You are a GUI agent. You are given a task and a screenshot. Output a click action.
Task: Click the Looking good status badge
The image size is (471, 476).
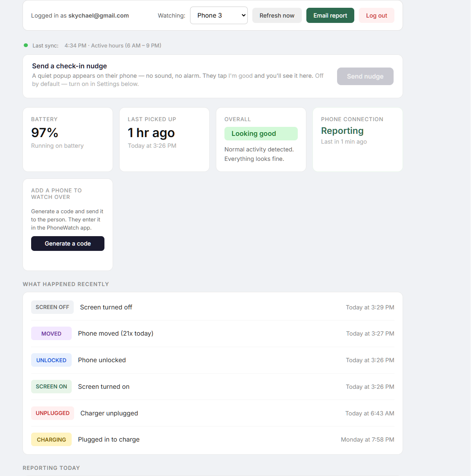pos(261,133)
